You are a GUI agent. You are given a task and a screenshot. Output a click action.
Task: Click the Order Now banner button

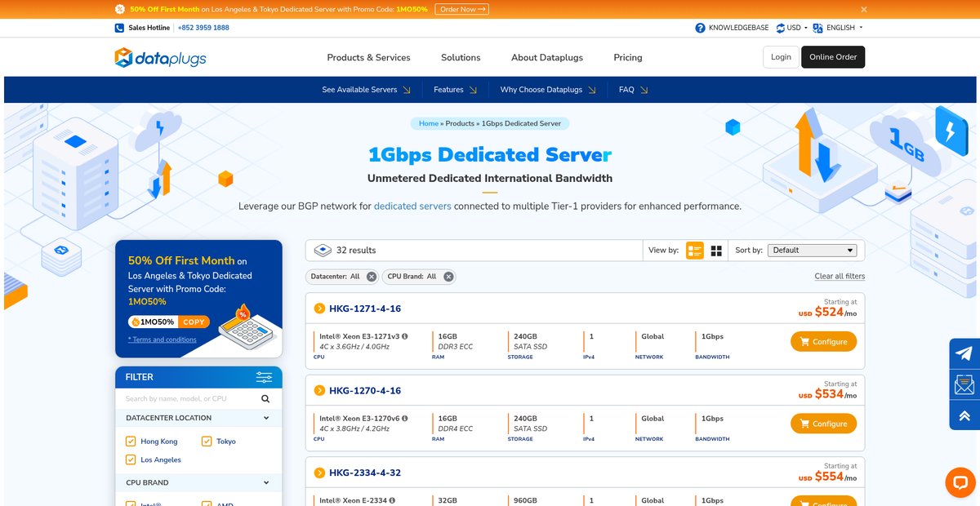tap(461, 9)
